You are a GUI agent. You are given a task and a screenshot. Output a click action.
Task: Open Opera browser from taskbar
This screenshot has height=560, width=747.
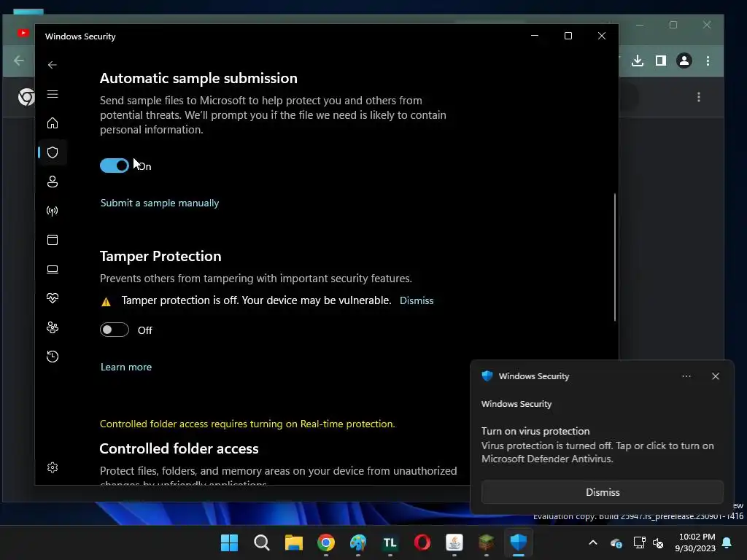[x=422, y=542]
